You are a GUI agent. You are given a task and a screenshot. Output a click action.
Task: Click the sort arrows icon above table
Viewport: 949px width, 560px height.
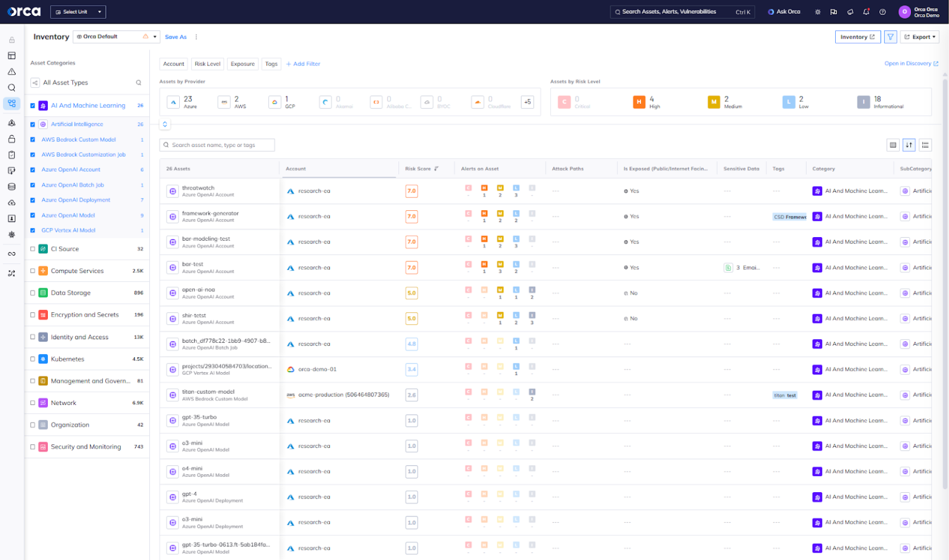(x=909, y=145)
